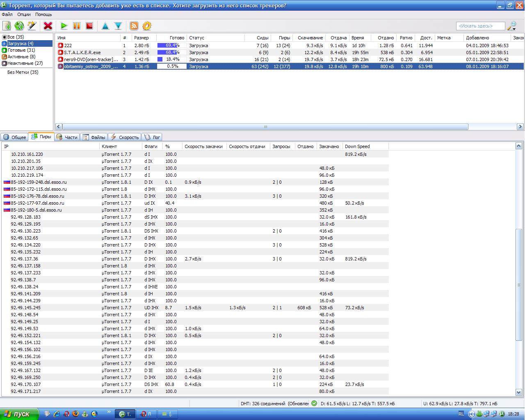Switch to the Лог tab
The height and width of the screenshot is (420, 525).
(x=152, y=137)
